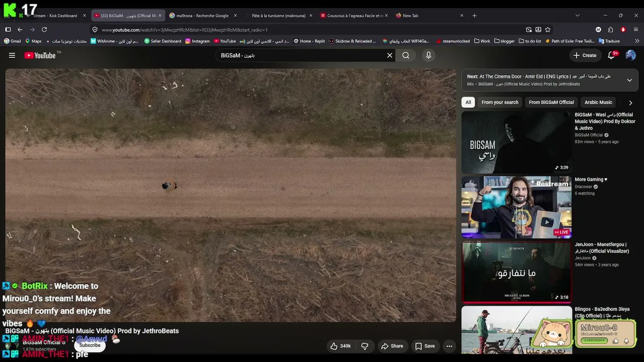The image size is (644, 362).
Task: List all open tabs dropdown
Action: 578,16
